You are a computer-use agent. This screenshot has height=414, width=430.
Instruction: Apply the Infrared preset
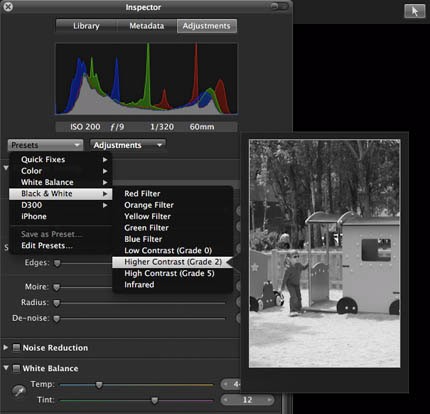[x=172, y=285]
